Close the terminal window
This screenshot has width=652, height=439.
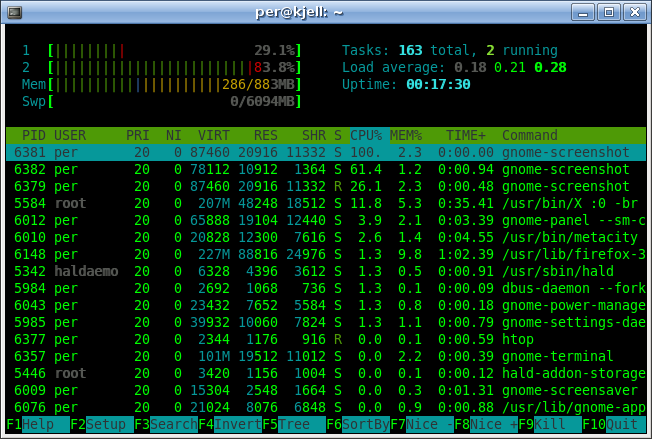coord(635,12)
